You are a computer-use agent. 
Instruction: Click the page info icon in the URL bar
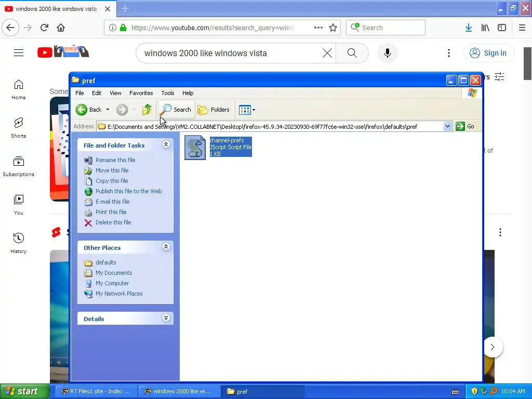[113, 28]
